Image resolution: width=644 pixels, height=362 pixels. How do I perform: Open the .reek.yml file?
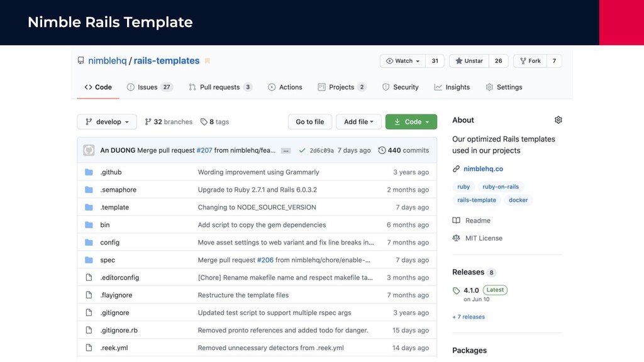[x=114, y=348]
